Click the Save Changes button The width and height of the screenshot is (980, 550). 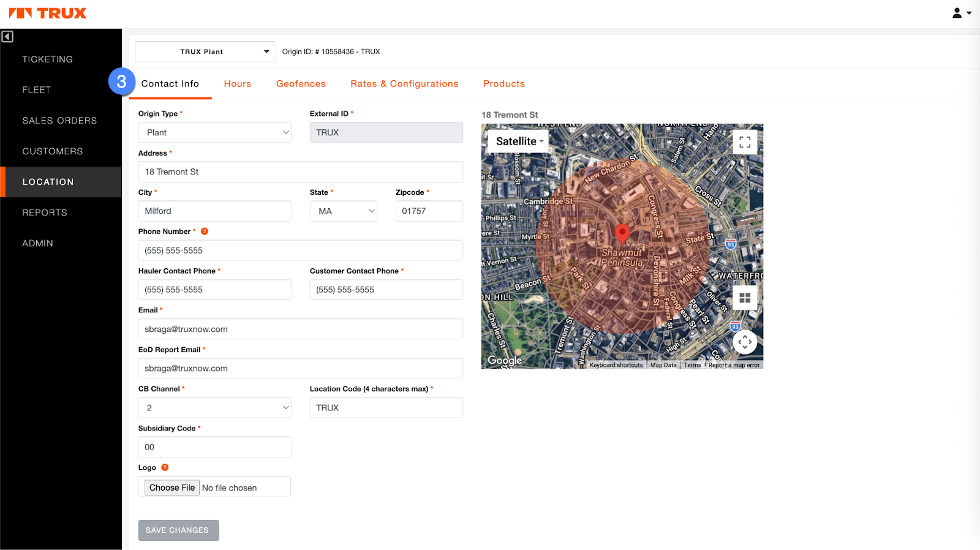[178, 530]
